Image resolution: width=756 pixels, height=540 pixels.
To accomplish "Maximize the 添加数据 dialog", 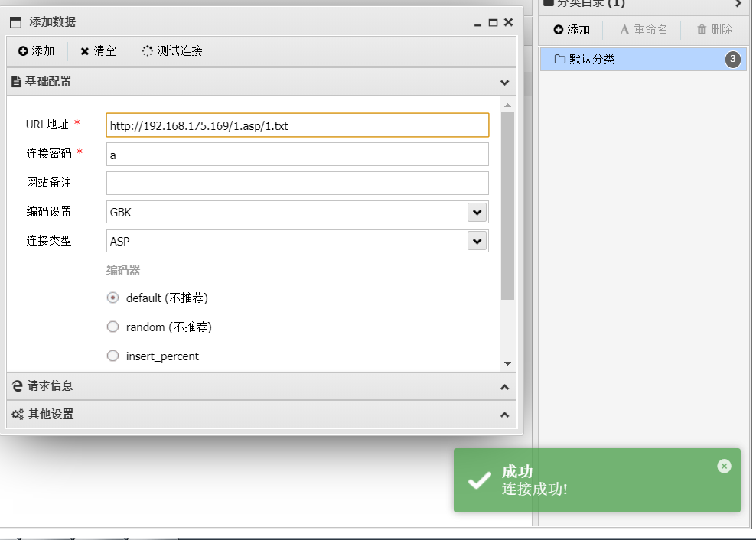I will click(x=493, y=23).
